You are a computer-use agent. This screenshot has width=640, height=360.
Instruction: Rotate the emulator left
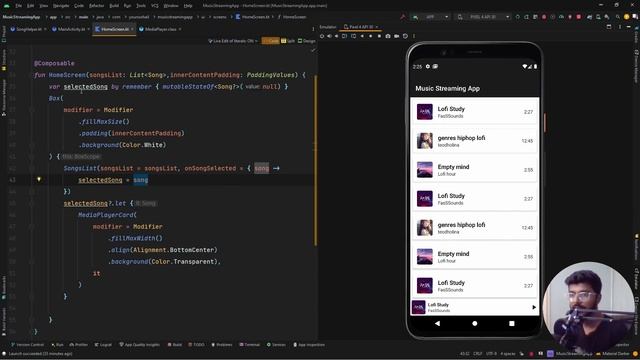click(344, 36)
